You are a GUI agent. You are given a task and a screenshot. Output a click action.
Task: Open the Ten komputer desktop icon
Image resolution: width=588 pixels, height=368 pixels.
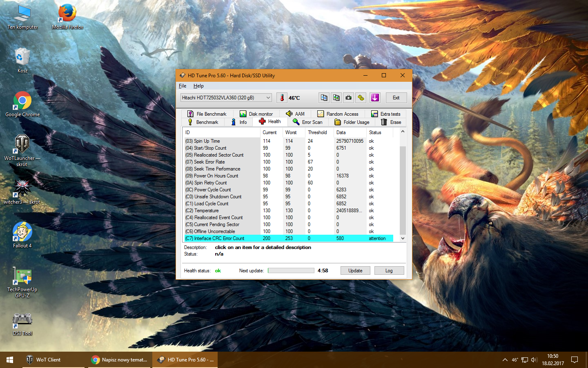pyautogui.click(x=22, y=17)
